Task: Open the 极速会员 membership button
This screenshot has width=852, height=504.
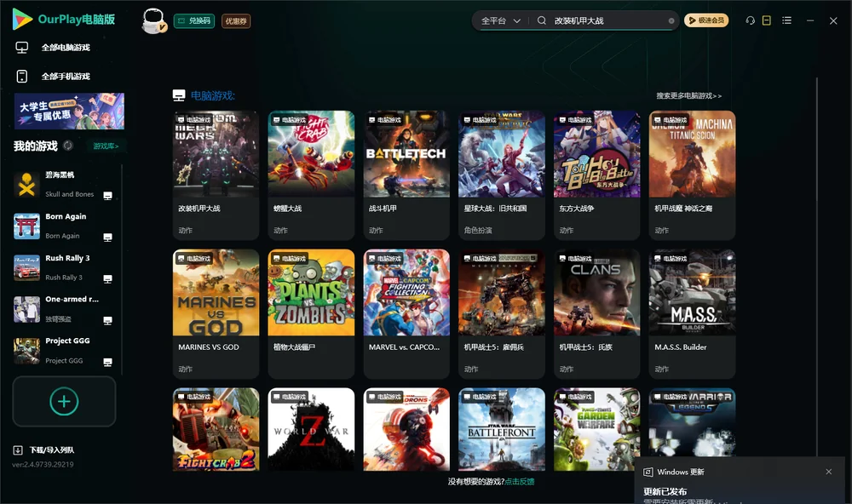Action: pos(706,20)
